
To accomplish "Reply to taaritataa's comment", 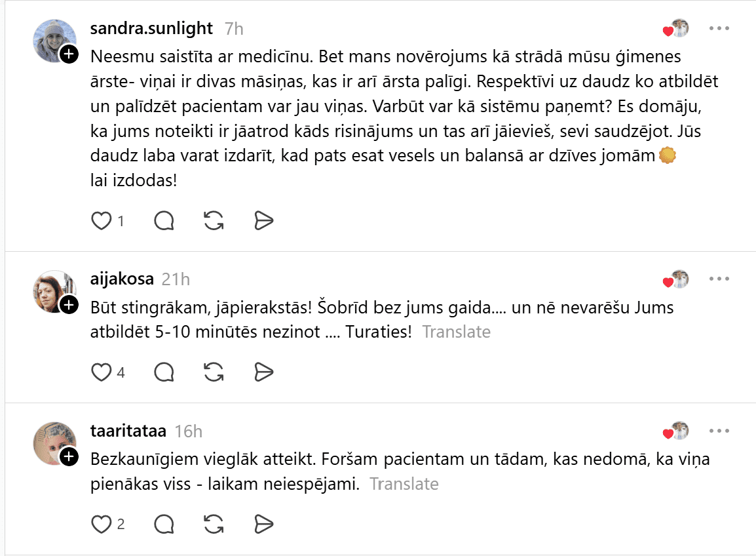I will 164,524.
